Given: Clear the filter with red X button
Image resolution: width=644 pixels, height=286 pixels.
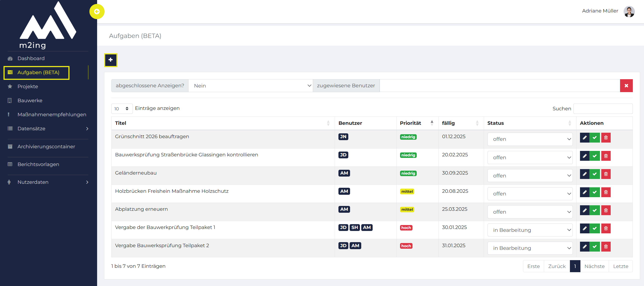Looking at the screenshot, I should (x=626, y=86).
